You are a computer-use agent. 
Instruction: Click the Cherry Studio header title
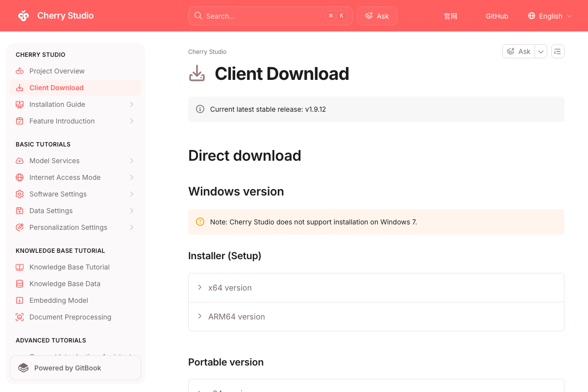pyautogui.click(x=65, y=16)
